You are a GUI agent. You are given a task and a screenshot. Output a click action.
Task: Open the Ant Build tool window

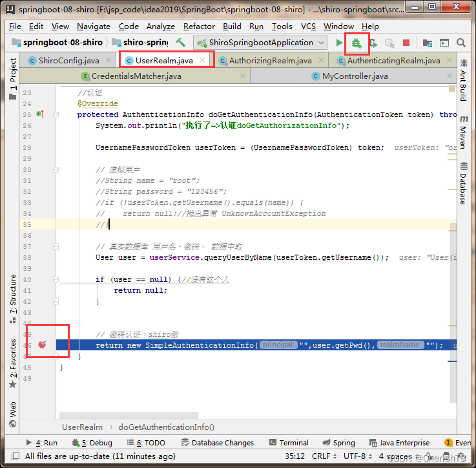pyautogui.click(x=463, y=80)
